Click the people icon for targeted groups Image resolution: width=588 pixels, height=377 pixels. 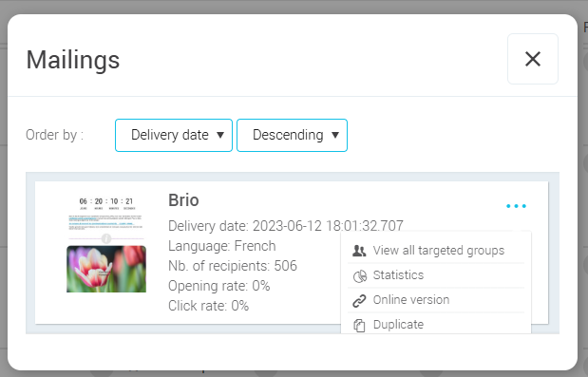[359, 251]
